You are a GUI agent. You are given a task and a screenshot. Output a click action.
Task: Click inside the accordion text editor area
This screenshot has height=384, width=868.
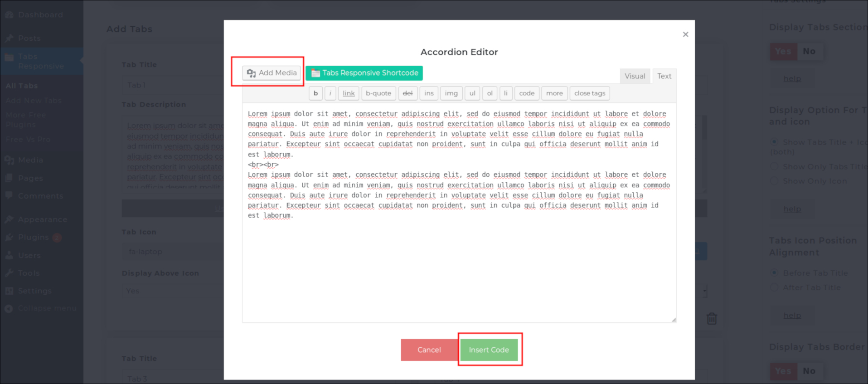click(x=459, y=213)
